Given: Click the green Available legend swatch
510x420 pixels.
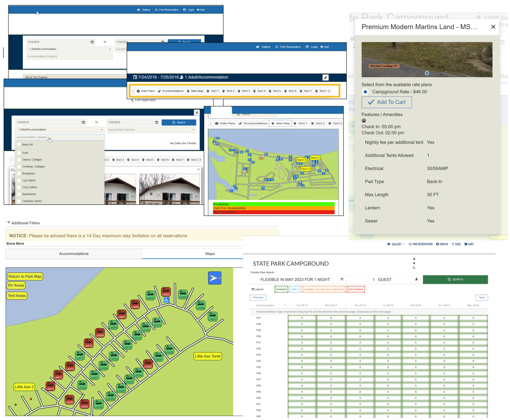Looking at the screenshot, I should coord(281,289).
